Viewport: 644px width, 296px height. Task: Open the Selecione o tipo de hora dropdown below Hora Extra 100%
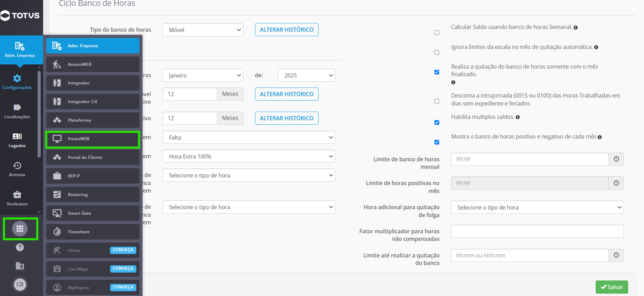pyautogui.click(x=249, y=175)
